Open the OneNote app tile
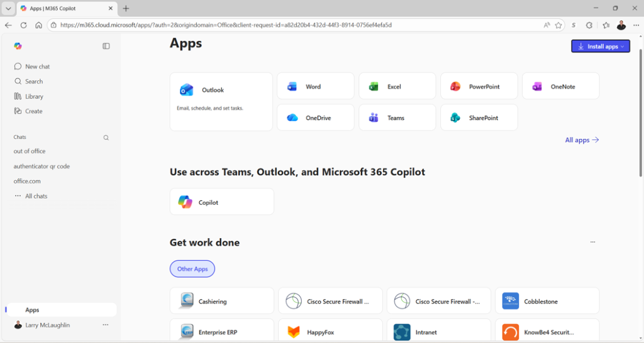The width and height of the screenshot is (644, 343). (x=560, y=86)
